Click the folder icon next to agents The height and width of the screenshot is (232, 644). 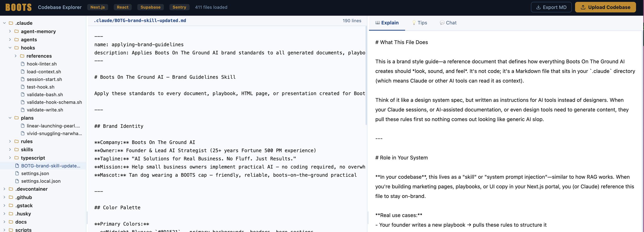coord(16,39)
